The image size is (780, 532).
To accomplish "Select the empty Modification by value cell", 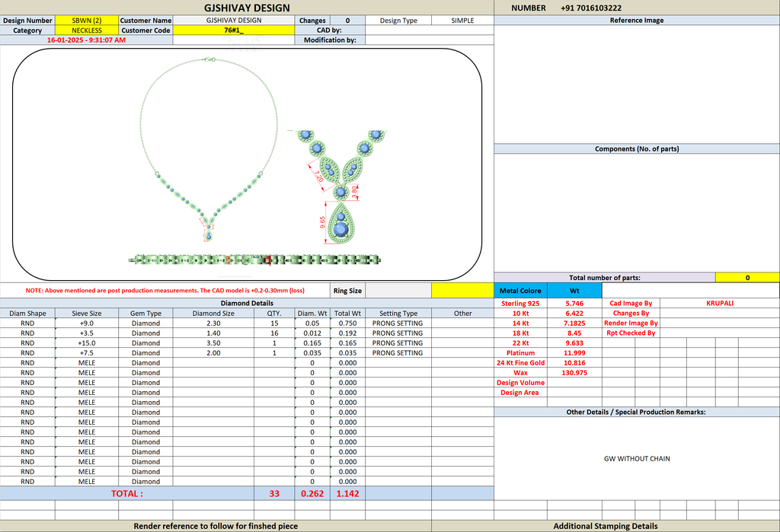I will (430, 40).
